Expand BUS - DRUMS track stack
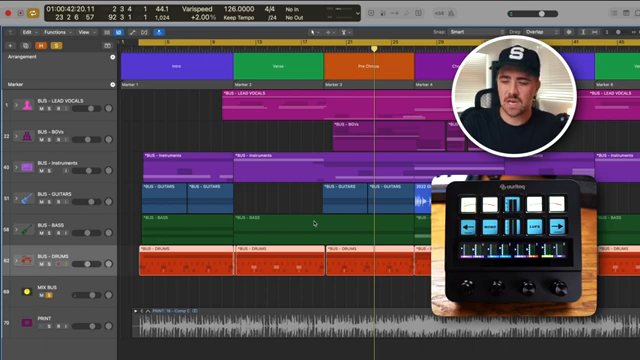640x360 pixels. click(16, 260)
